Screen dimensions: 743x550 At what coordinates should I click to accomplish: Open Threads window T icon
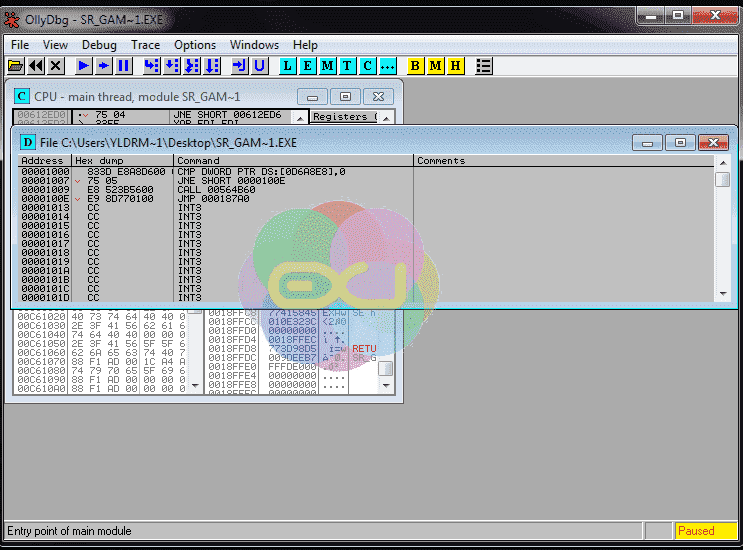coord(347,65)
